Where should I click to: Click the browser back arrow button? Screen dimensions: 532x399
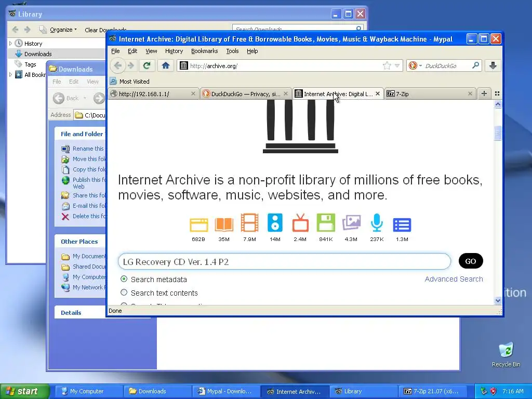[x=118, y=65]
